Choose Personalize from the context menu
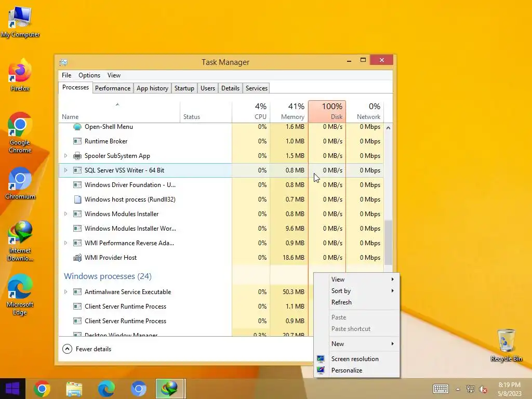Image resolution: width=532 pixels, height=399 pixels. [347, 370]
